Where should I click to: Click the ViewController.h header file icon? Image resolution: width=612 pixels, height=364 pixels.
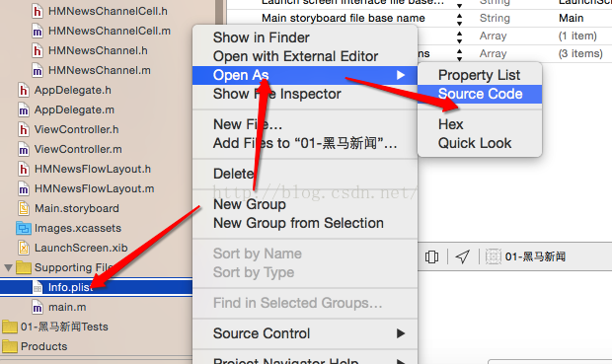[x=24, y=129]
